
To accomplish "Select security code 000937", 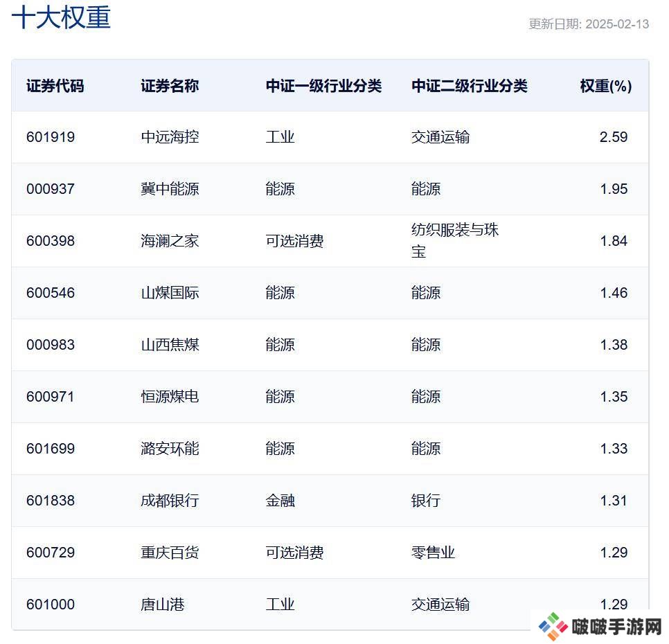I will [x=51, y=189].
